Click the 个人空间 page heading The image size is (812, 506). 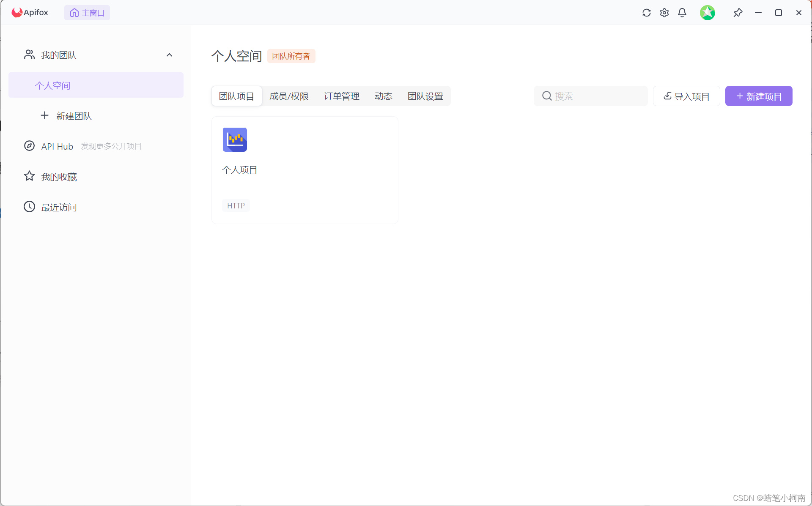tap(237, 56)
